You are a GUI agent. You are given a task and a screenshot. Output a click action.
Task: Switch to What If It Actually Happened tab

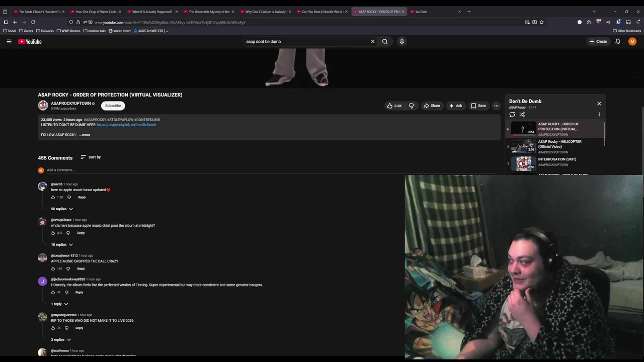[x=152, y=12]
